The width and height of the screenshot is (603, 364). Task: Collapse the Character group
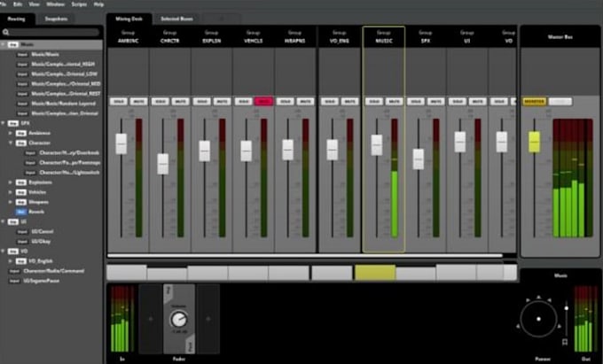[x=11, y=143]
